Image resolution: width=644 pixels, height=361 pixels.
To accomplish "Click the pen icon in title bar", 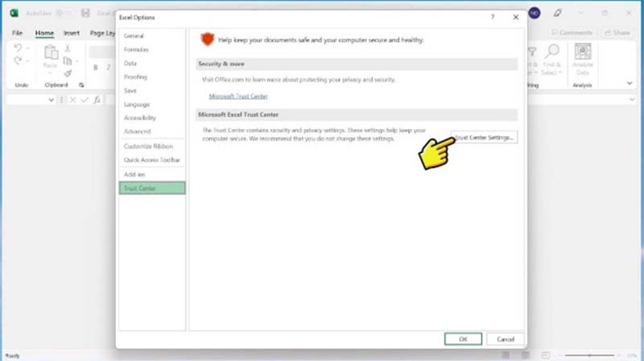I will pyautogui.click(x=557, y=13).
